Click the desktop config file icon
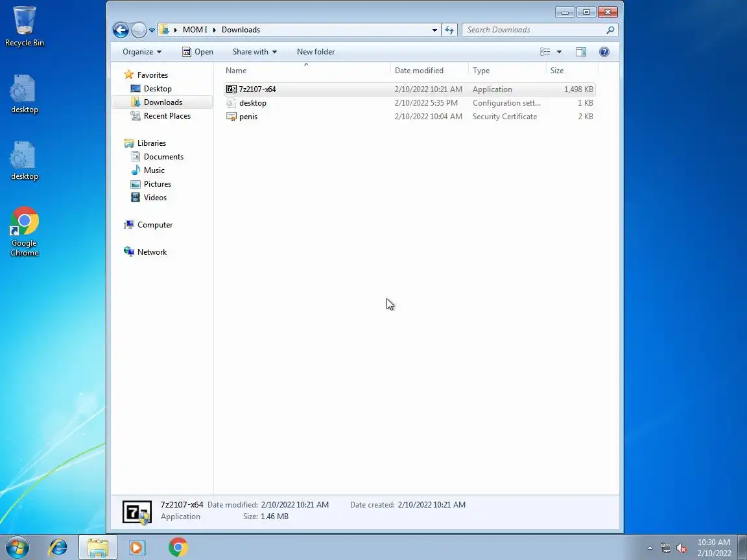Image resolution: width=747 pixels, height=560 pixels. [231, 103]
